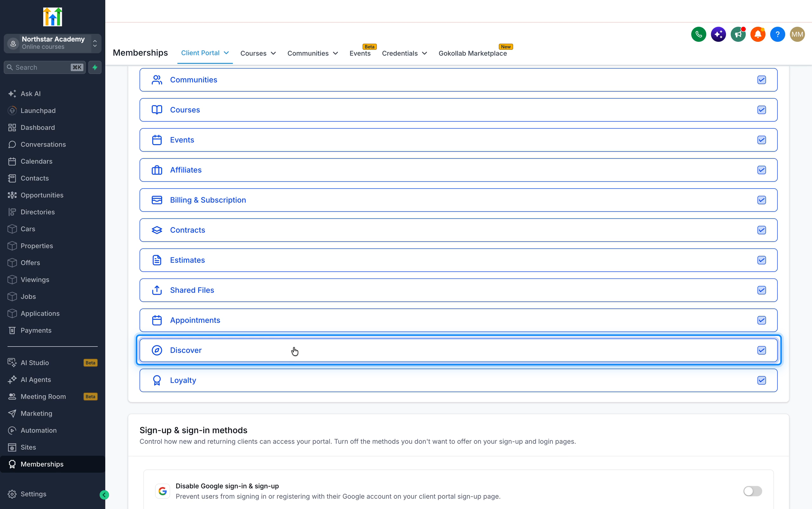Click the green lightning quick actions icon
Screen dimensions: 812x509
pos(95,67)
